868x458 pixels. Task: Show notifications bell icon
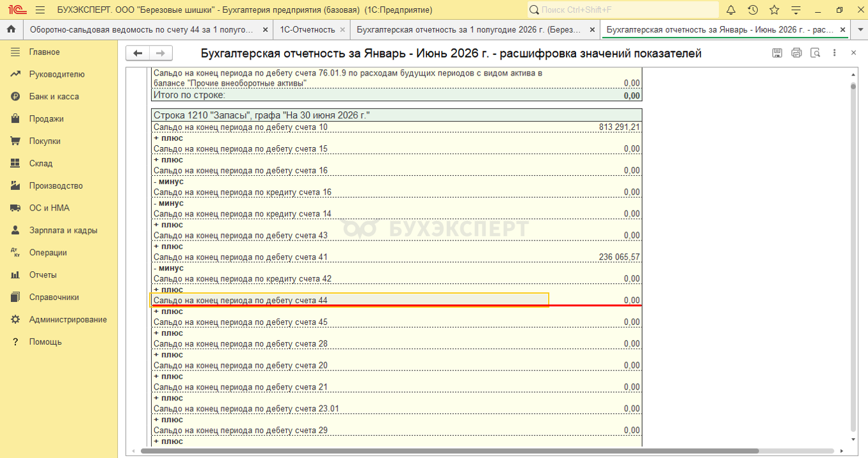point(731,10)
